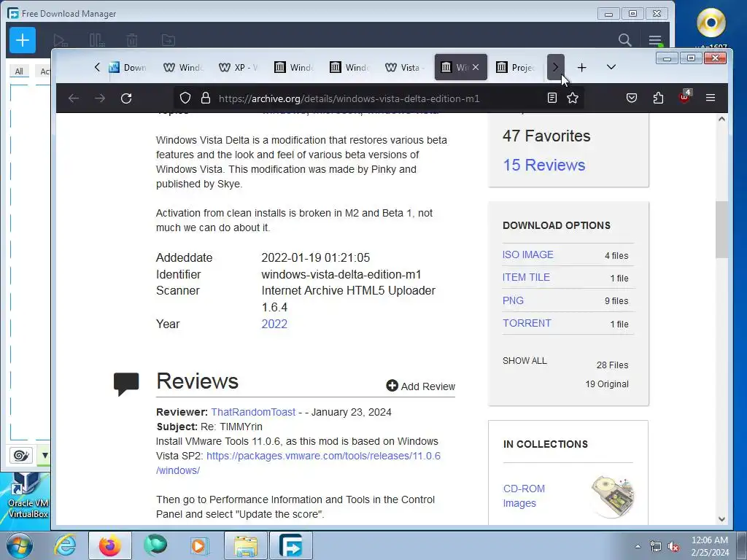Click page scrollbar up arrow
Screen dimensions: 747x560
[x=721, y=119]
